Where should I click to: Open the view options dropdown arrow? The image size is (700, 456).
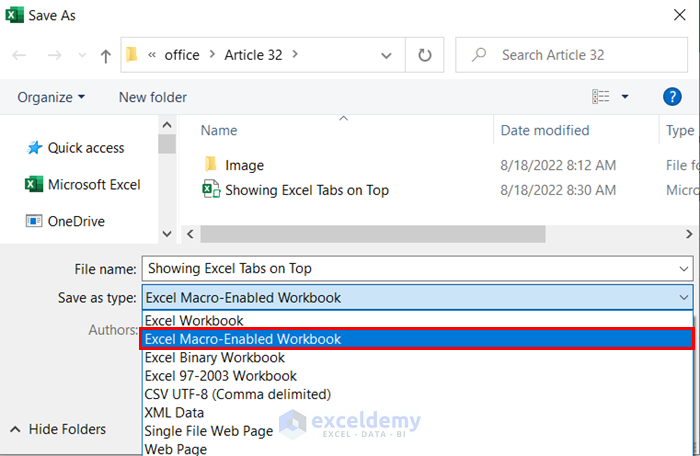coord(625,96)
